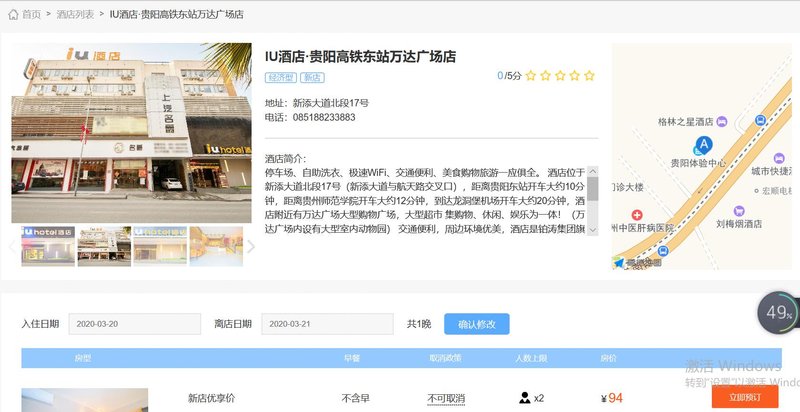This screenshot has width=800, height=412.
Task: Open the 酒店列表 breadcrumb link
Action: (x=73, y=15)
